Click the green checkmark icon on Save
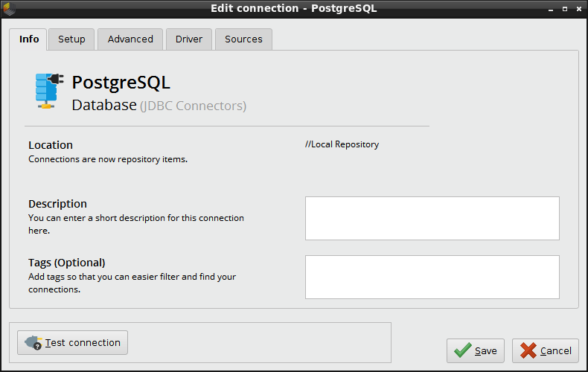 coord(462,350)
